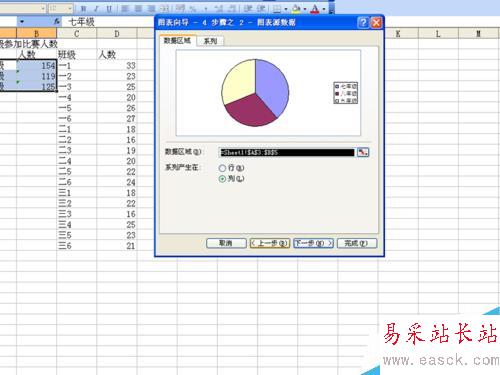Select column D header

[117, 33]
